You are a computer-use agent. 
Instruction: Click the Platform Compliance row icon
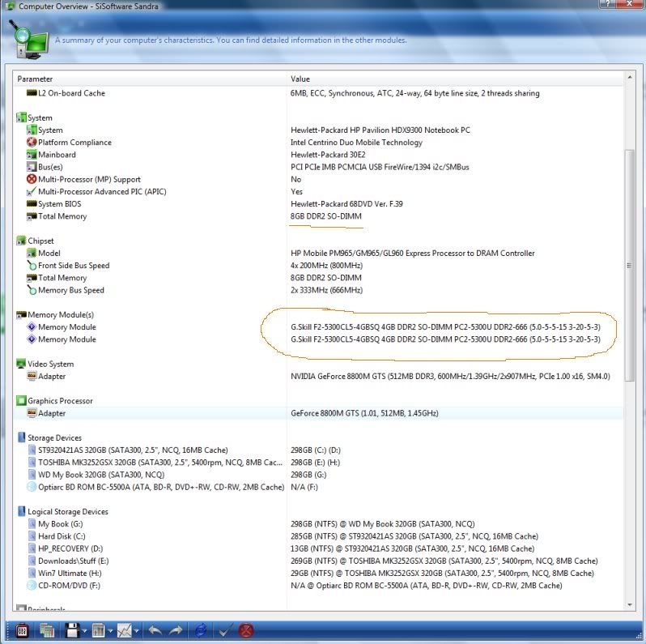click(32, 143)
